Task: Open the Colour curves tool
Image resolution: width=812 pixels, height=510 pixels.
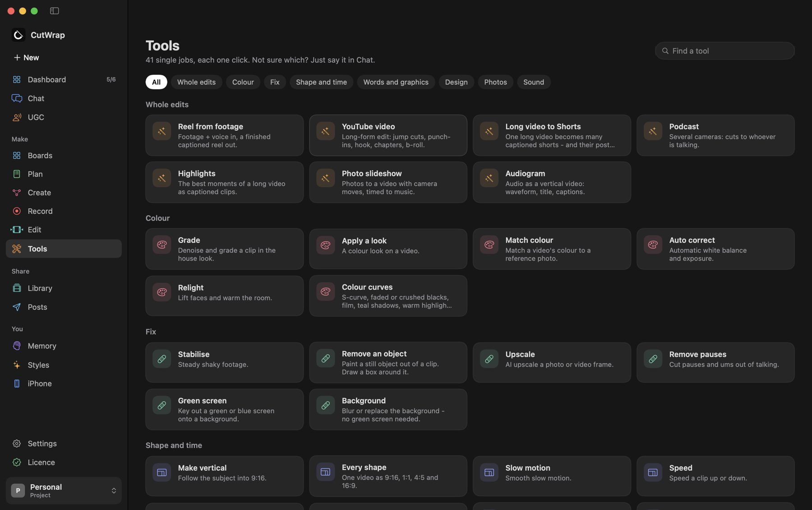Action: (388, 296)
